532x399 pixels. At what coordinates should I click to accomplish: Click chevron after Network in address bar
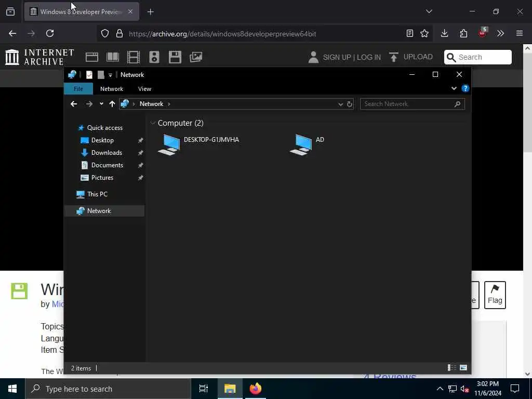[169, 104]
